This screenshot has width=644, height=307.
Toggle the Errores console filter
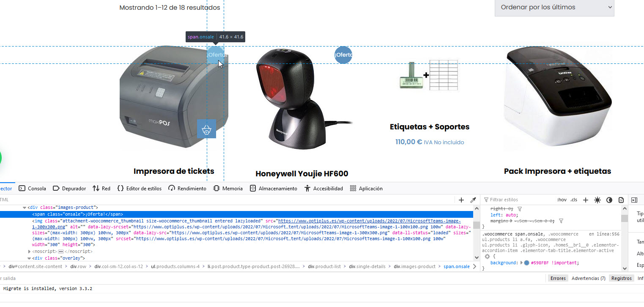(558, 278)
